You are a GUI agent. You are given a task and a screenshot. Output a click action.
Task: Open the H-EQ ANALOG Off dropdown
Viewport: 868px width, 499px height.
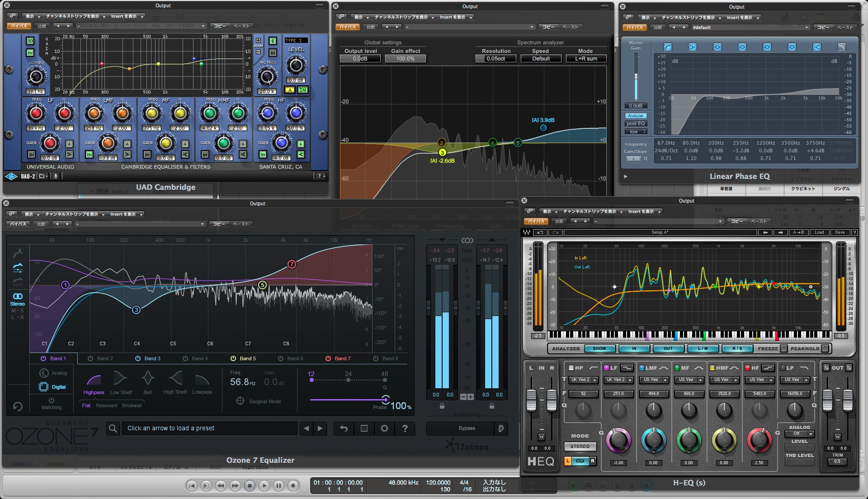pos(799,433)
